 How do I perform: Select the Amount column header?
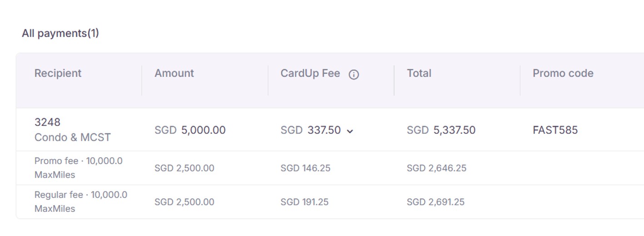point(174,73)
